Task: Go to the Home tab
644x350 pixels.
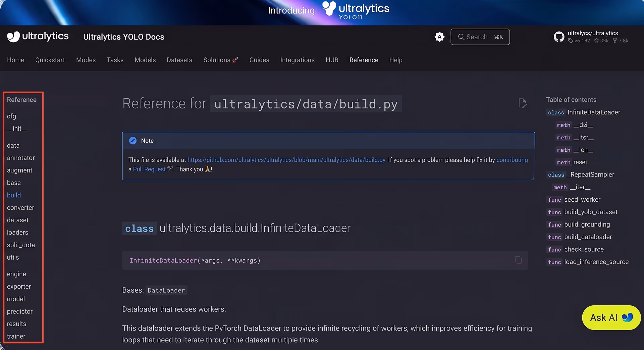Action: click(16, 60)
